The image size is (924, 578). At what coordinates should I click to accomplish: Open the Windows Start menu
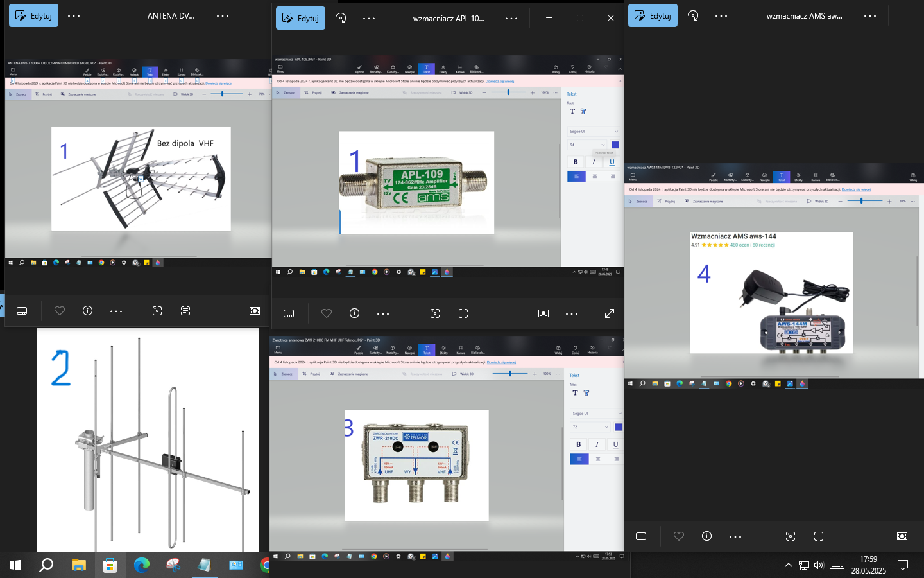point(15,565)
